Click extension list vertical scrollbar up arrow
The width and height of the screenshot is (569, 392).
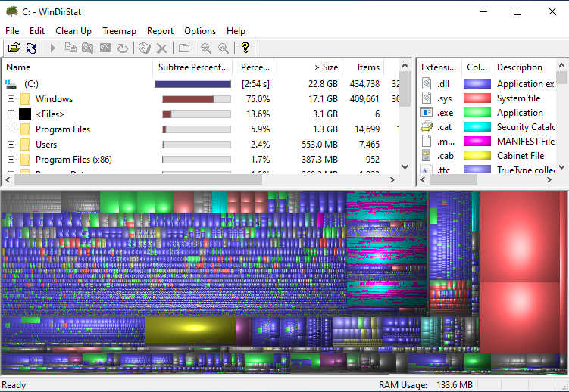click(x=561, y=66)
